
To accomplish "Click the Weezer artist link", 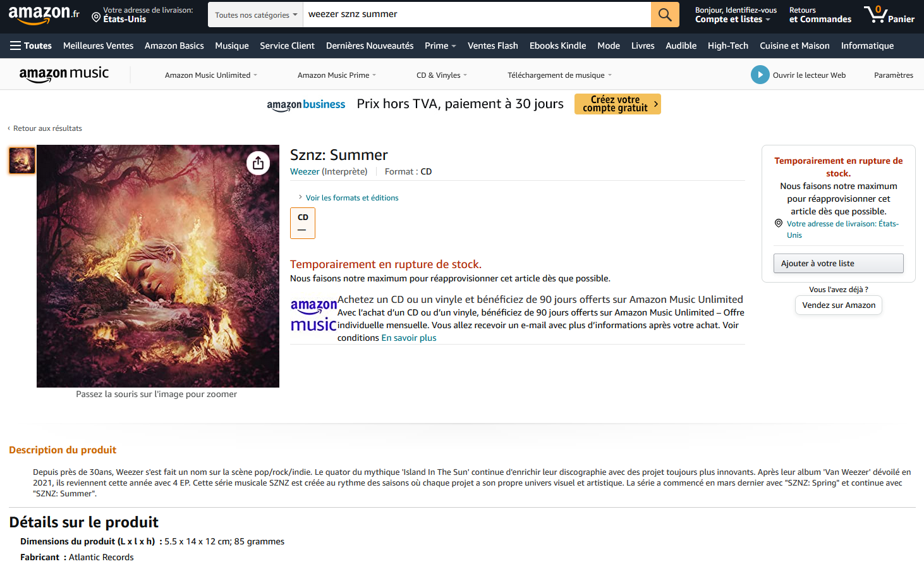I will click(x=305, y=171).
